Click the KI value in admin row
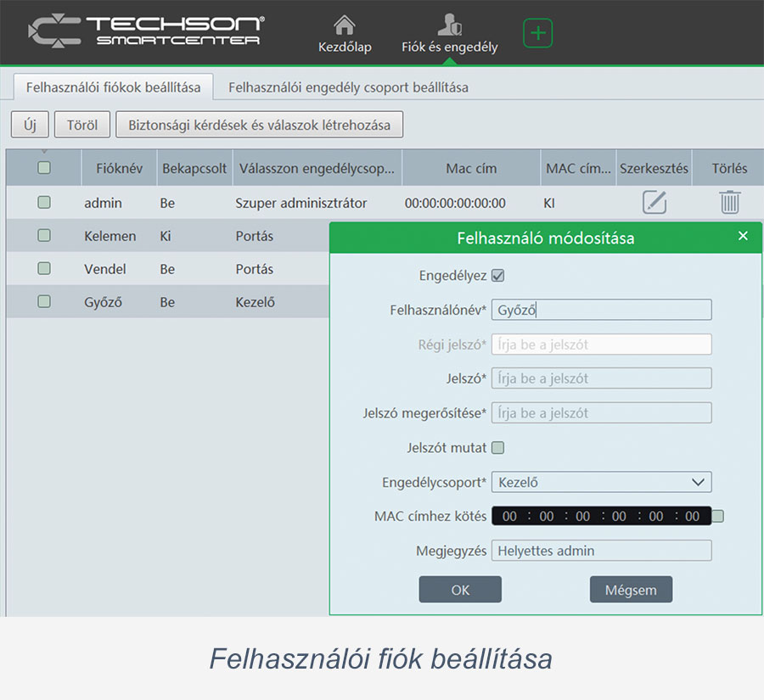Screen dimensions: 764x700 pos(549,203)
